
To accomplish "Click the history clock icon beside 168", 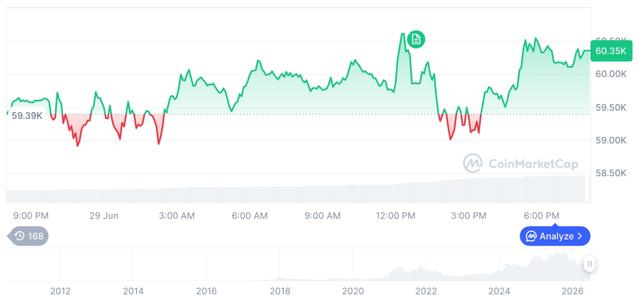I will tap(19, 236).
